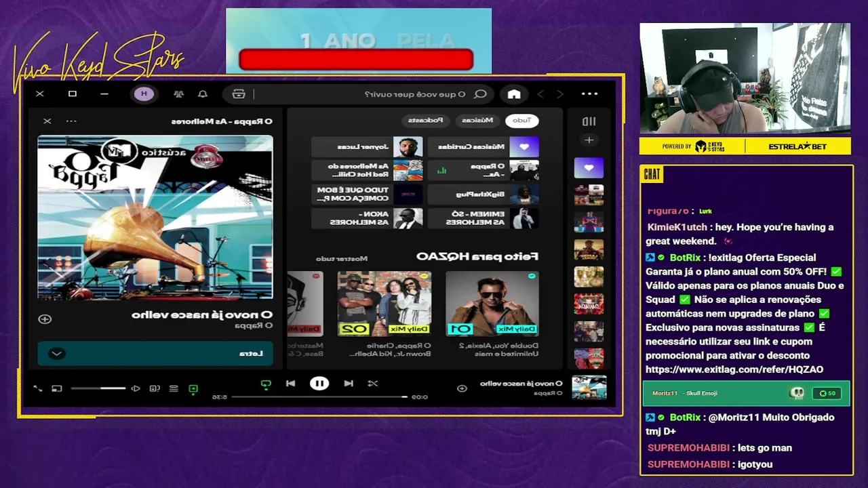Click bottom bar now playing thumbnail
The width and height of the screenshot is (868, 488).
point(589,388)
